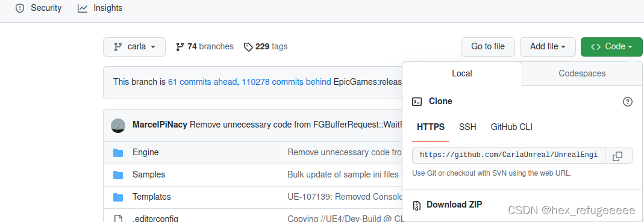The image size is (644, 222).
Task: Click the Engine folder icon
Action: (x=118, y=153)
